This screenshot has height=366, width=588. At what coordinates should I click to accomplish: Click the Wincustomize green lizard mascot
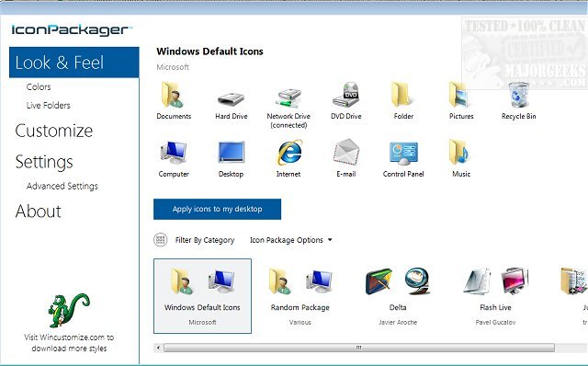coord(69,310)
